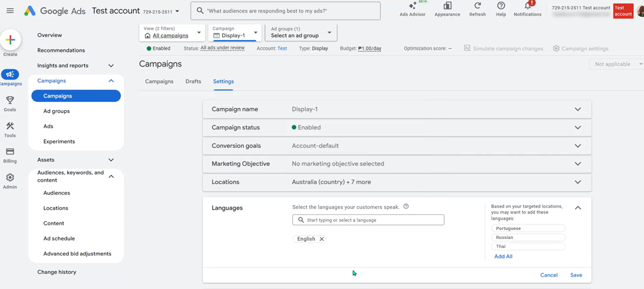Open the Campaign Display-1 dropdown
Viewport: 644px width, 289px height.
[235, 32]
